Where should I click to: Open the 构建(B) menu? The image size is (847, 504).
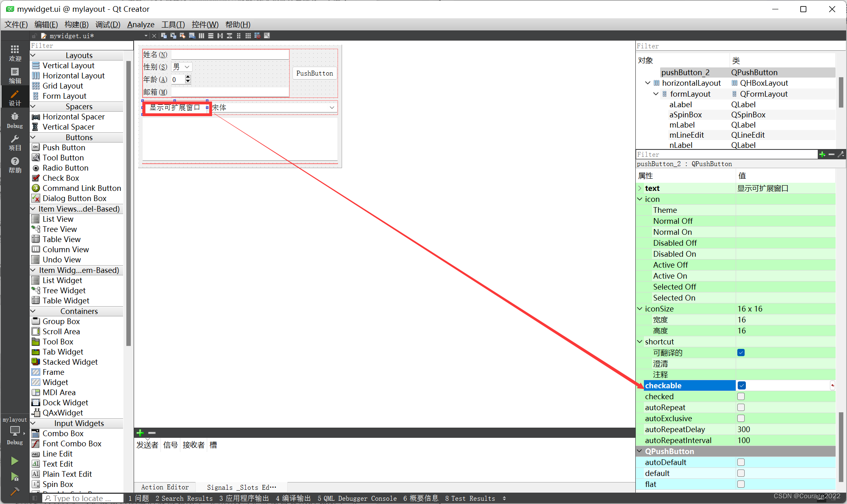pyautogui.click(x=76, y=24)
